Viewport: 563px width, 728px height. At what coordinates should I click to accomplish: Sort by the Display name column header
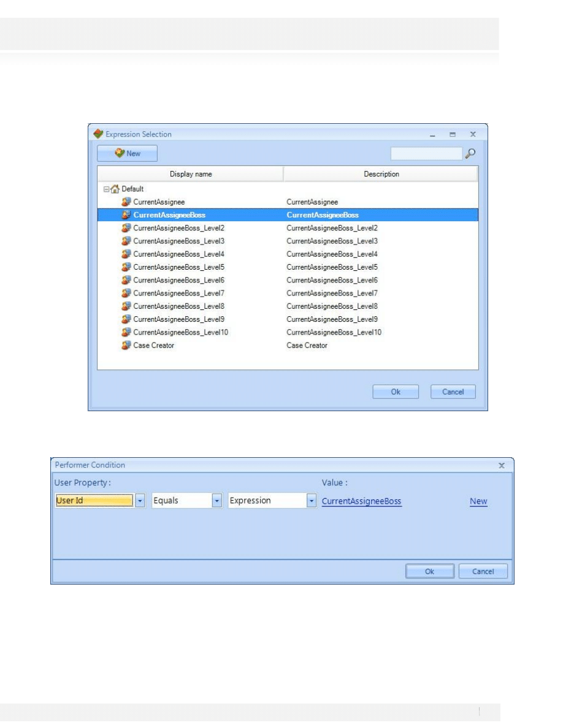190,174
